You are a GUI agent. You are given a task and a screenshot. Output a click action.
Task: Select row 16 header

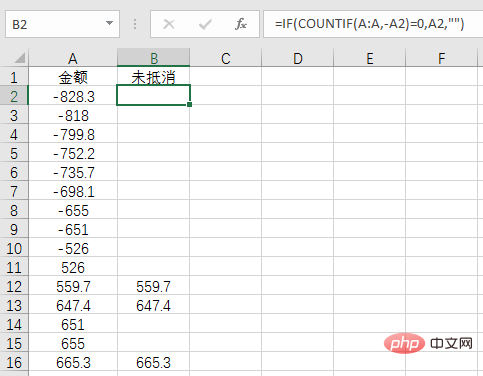(14, 362)
